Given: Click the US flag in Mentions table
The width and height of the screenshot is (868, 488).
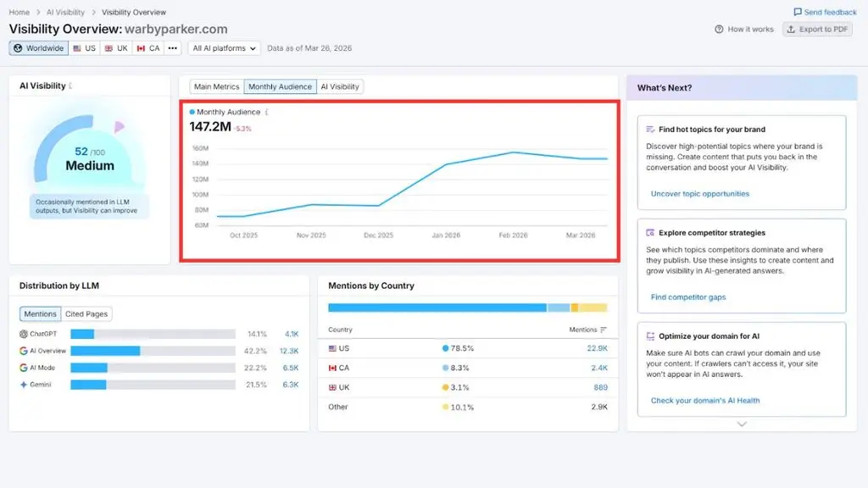Looking at the screenshot, I should tap(332, 348).
